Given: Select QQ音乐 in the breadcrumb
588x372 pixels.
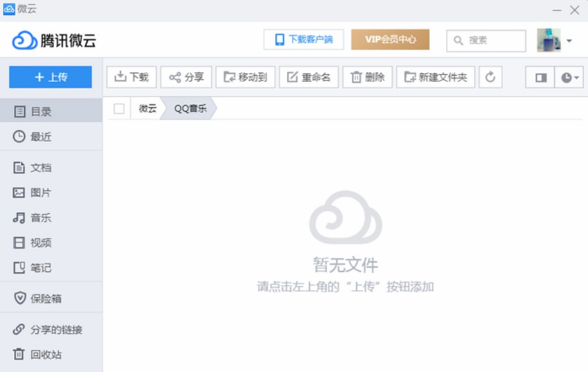Looking at the screenshot, I should coord(190,109).
